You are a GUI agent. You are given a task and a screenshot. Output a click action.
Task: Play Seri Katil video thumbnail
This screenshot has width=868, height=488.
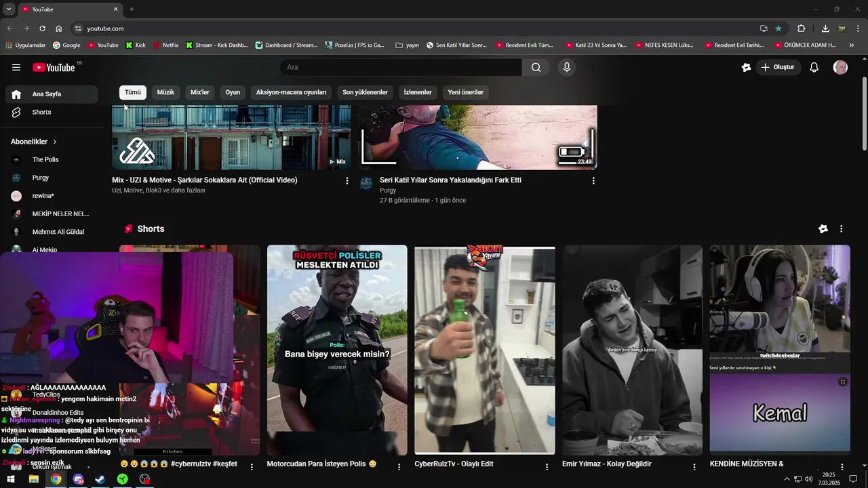point(478,138)
